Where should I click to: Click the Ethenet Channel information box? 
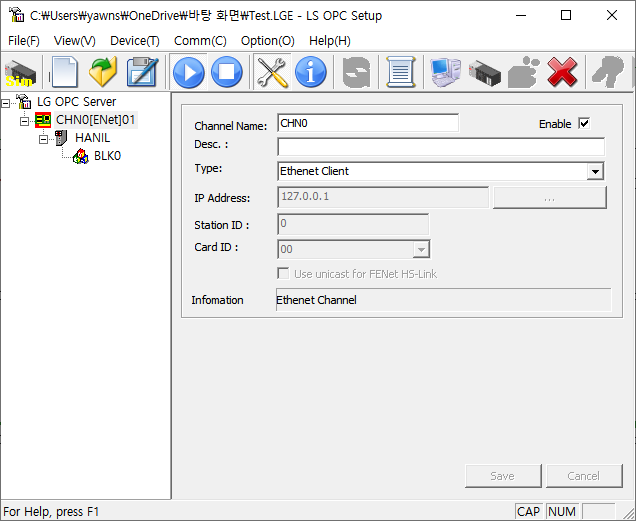443,300
